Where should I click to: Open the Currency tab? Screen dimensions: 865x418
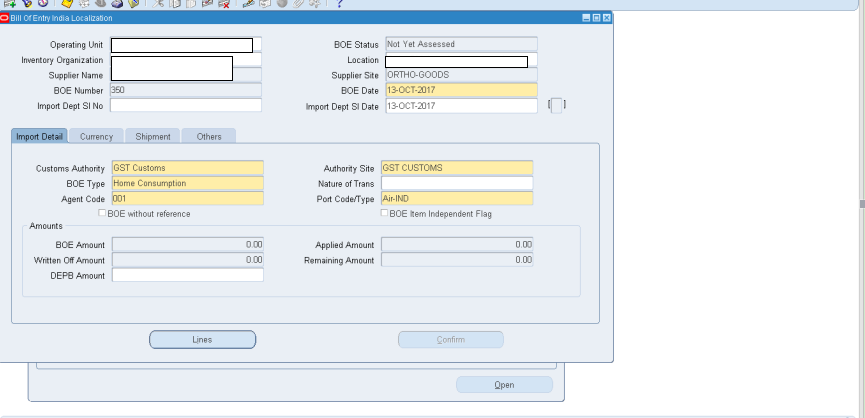[97, 137]
